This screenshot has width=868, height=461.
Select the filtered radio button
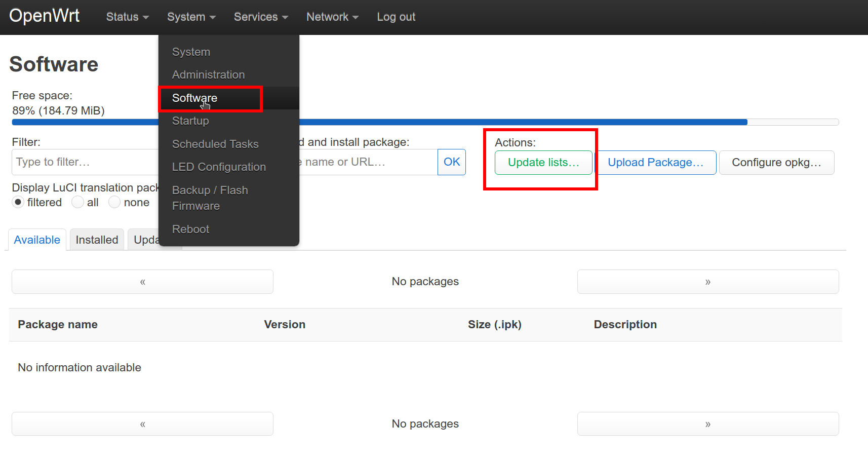tap(18, 203)
